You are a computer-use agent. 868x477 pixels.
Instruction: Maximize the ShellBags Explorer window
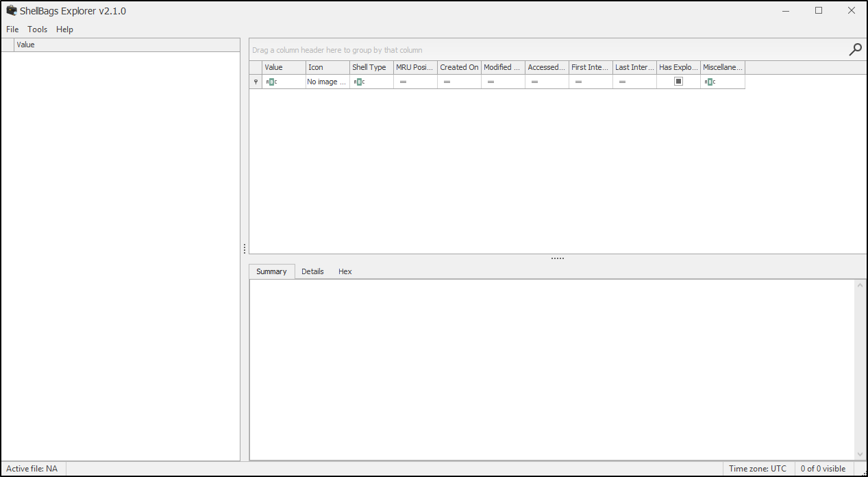click(x=819, y=11)
